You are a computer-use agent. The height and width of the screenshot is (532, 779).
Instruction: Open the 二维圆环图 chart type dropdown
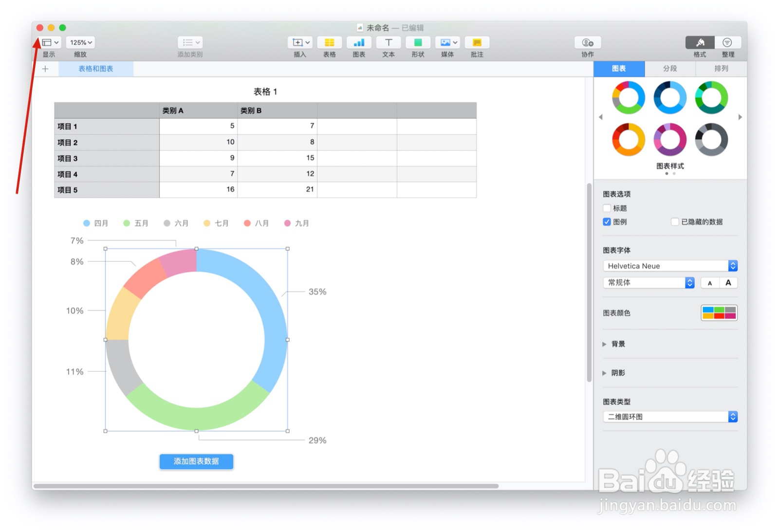[669, 416]
